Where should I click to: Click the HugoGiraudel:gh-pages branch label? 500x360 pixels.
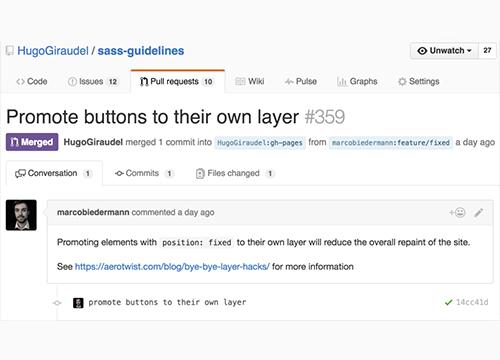[260, 143]
